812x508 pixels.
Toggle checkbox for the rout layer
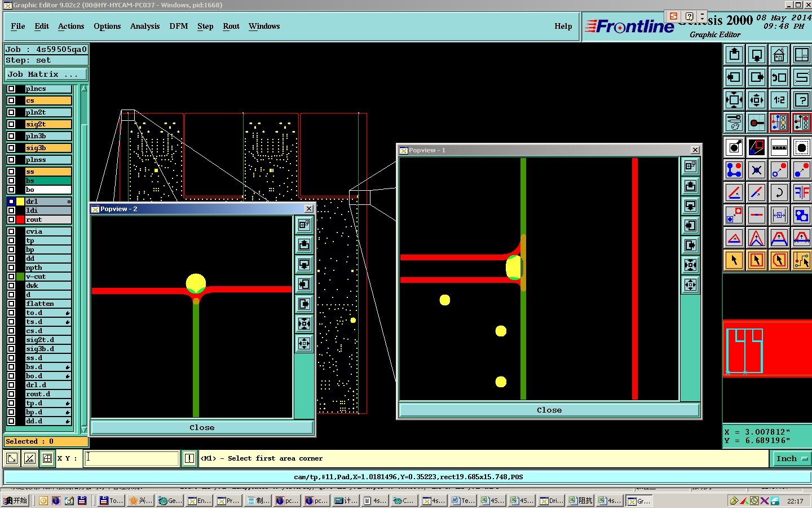click(11, 220)
